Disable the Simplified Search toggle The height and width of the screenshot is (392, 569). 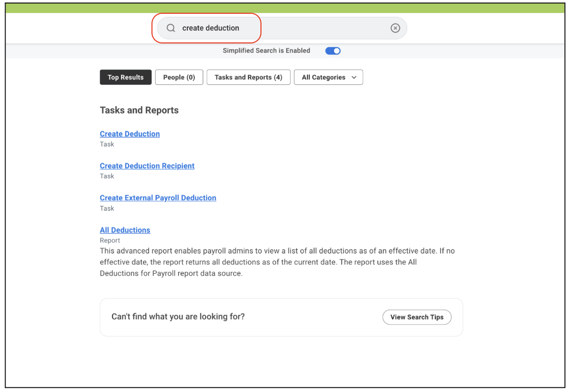pyautogui.click(x=333, y=51)
